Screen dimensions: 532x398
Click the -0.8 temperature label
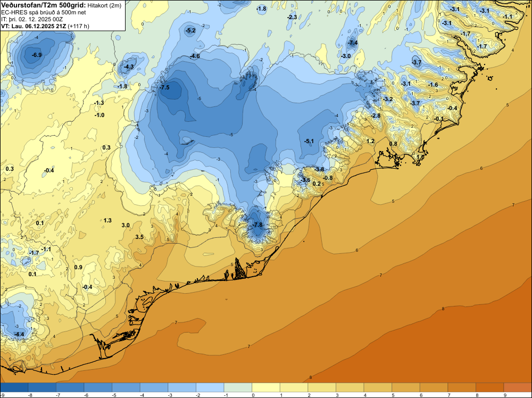[x=328, y=178]
